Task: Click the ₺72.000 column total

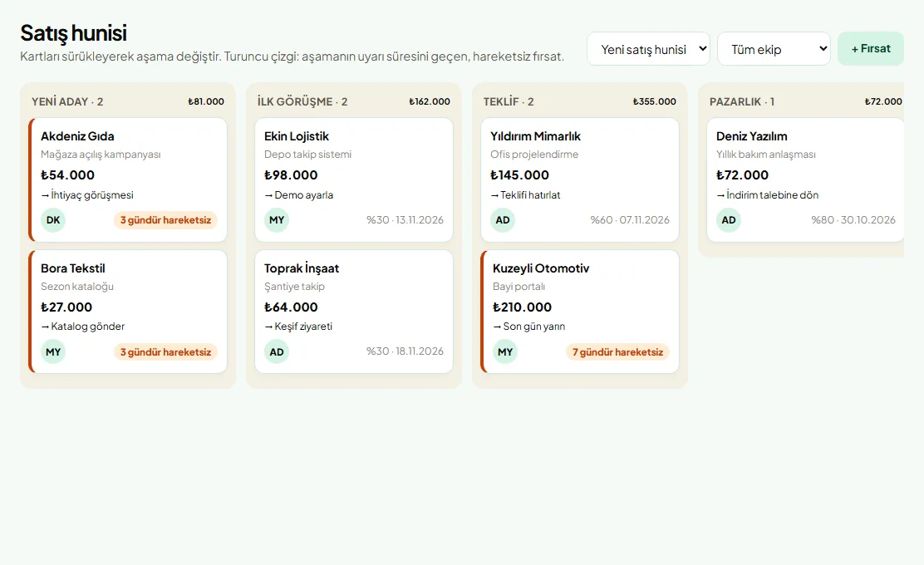Action: (883, 102)
